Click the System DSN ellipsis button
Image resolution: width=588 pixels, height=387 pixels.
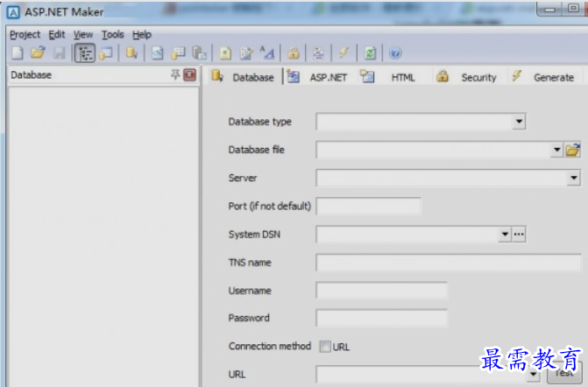tap(519, 234)
